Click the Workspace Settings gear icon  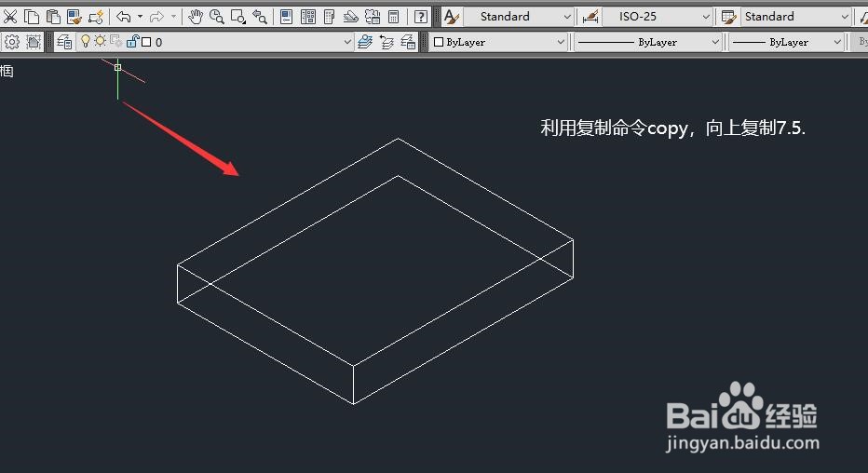[x=11, y=42]
